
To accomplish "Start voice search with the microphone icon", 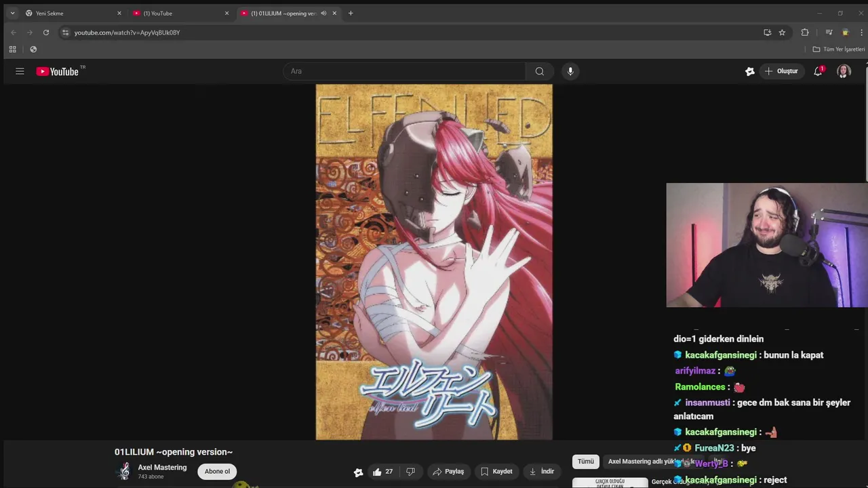I will coord(570,71).
